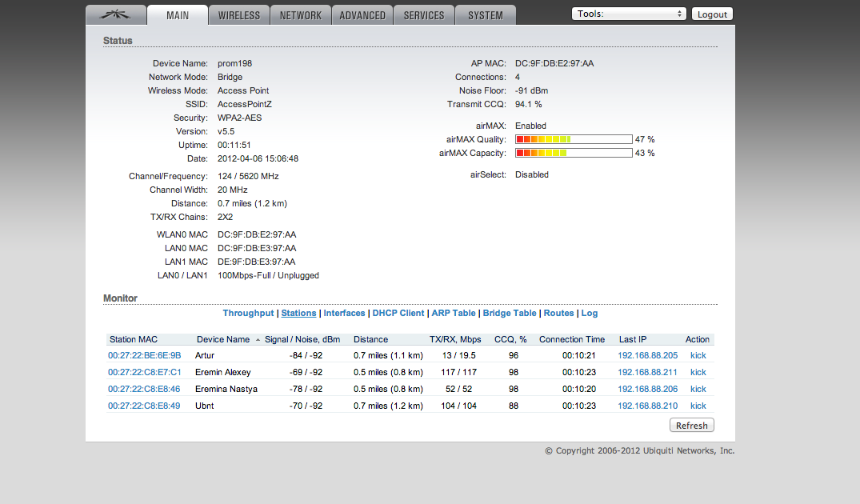
Task: Select the Version value v5.5
Action: [x=226, y=132]
